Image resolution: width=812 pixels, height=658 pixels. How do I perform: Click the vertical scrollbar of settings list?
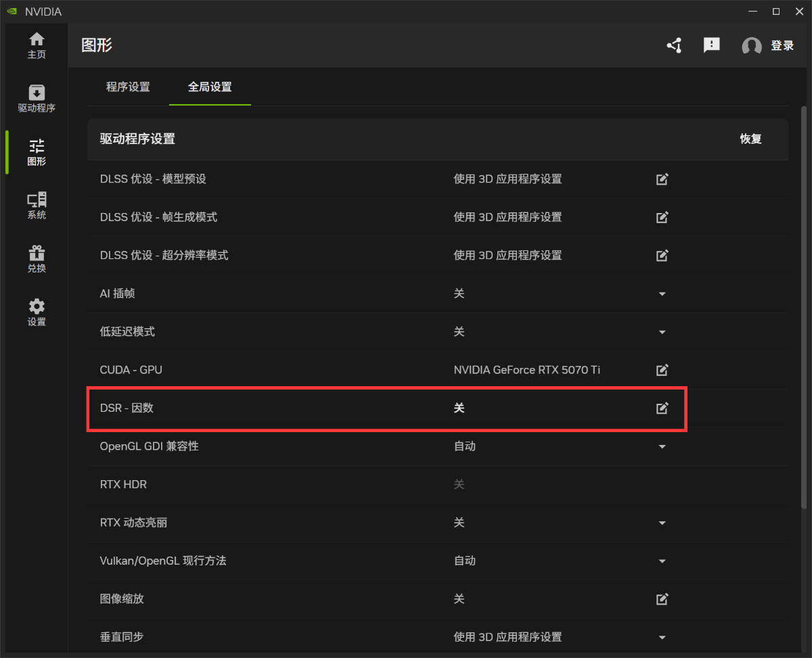804,308
